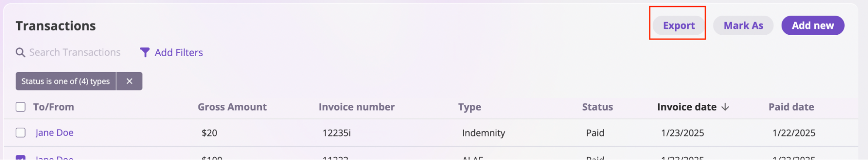Open the Add Filters menu

click(x=172, y=53)
